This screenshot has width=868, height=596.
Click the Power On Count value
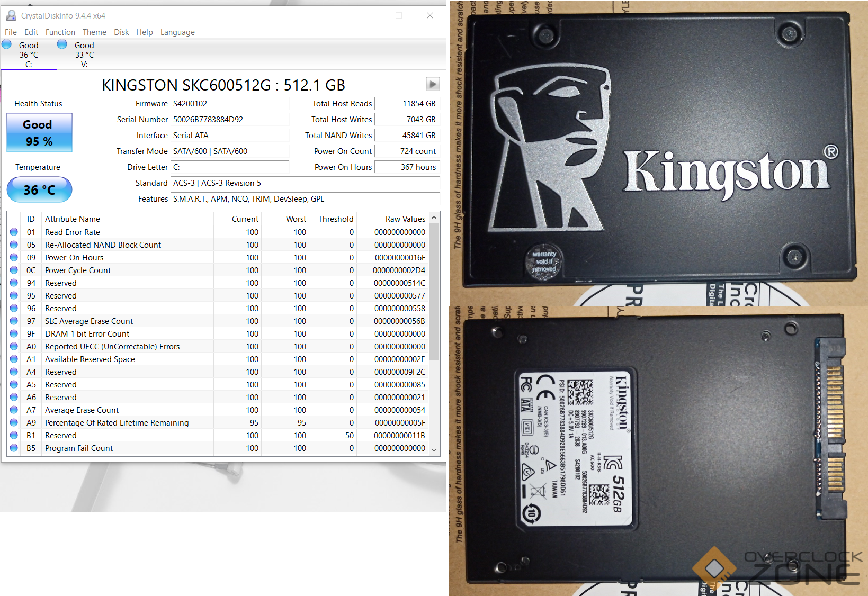tap(407, 151)
